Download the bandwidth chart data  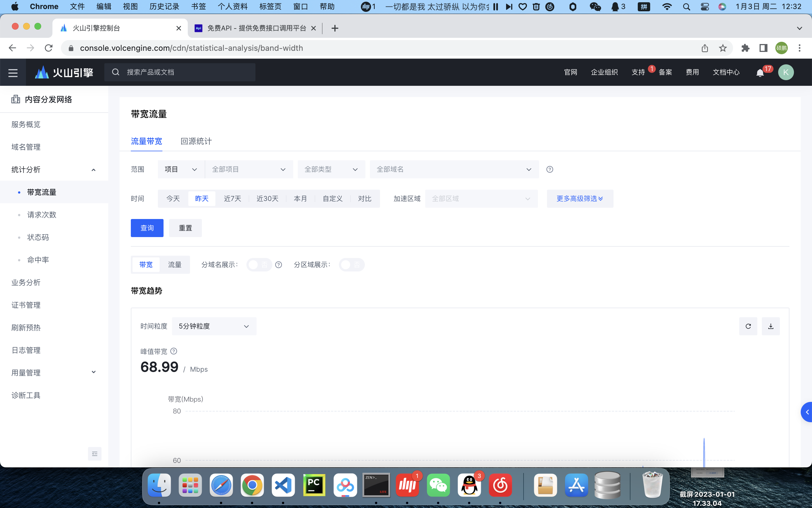[771, 326]
